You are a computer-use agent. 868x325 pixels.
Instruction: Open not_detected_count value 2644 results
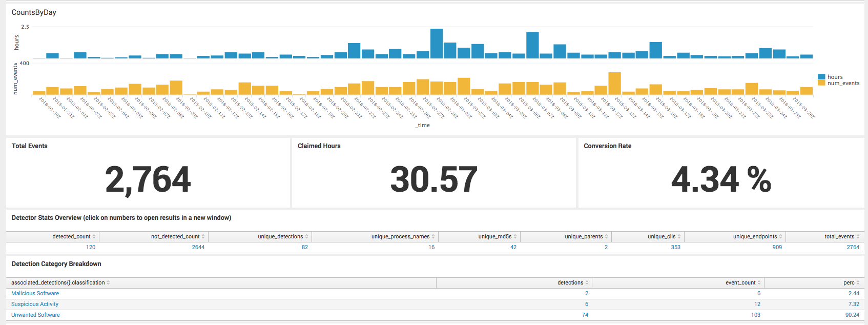198,247
